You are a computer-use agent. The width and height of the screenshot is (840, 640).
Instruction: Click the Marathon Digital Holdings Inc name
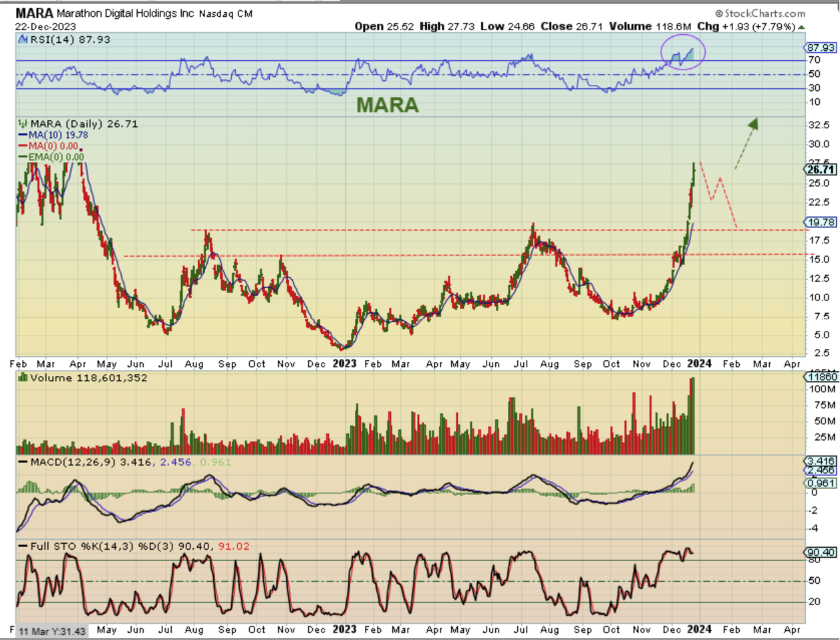click(126, 13)
